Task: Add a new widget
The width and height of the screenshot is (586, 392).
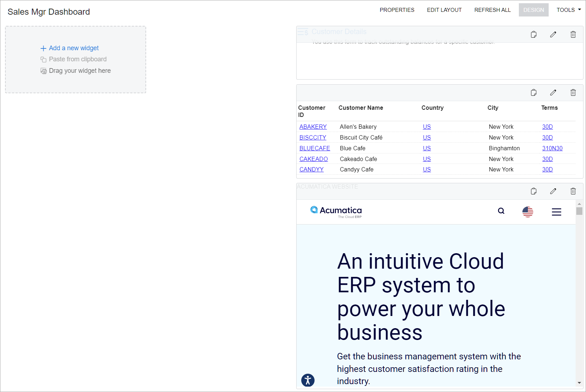Action: [x=74, y=48]
